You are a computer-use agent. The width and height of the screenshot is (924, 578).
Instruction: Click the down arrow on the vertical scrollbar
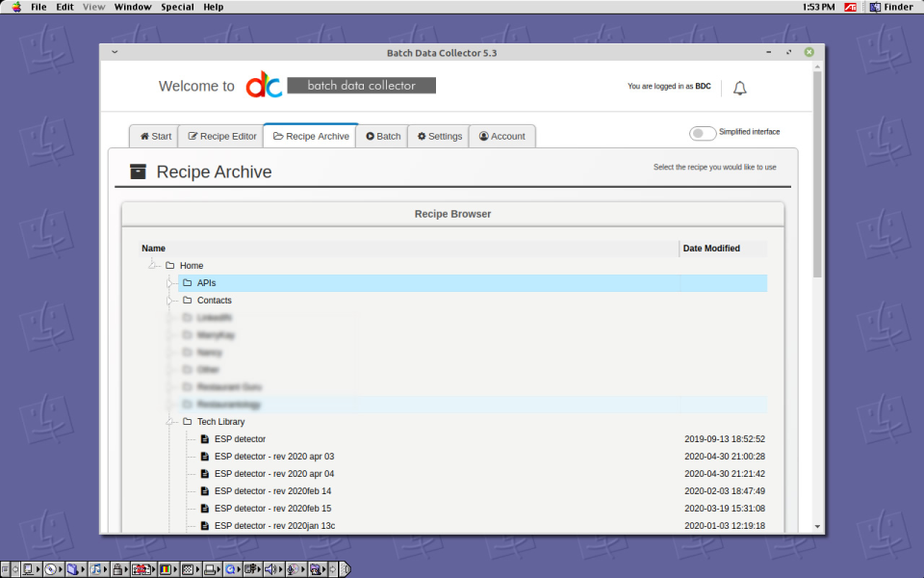click(x=817, y=526)
